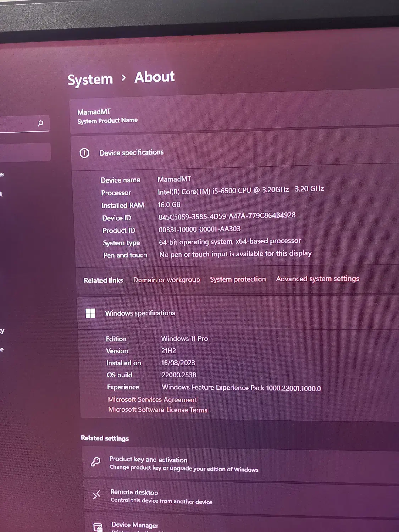Open Advanced system settings
Viewport: 399px width, 532px height.
click(317, 279)
